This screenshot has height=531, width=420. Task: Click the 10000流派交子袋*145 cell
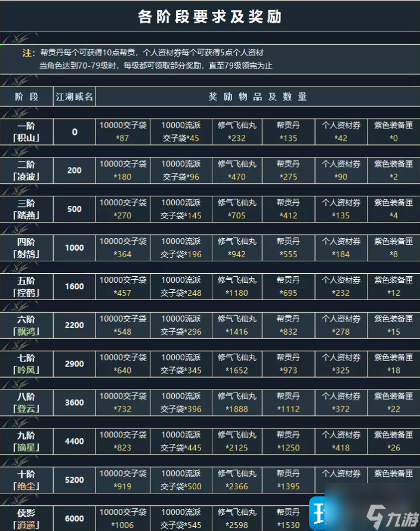(x=181, y=209)
